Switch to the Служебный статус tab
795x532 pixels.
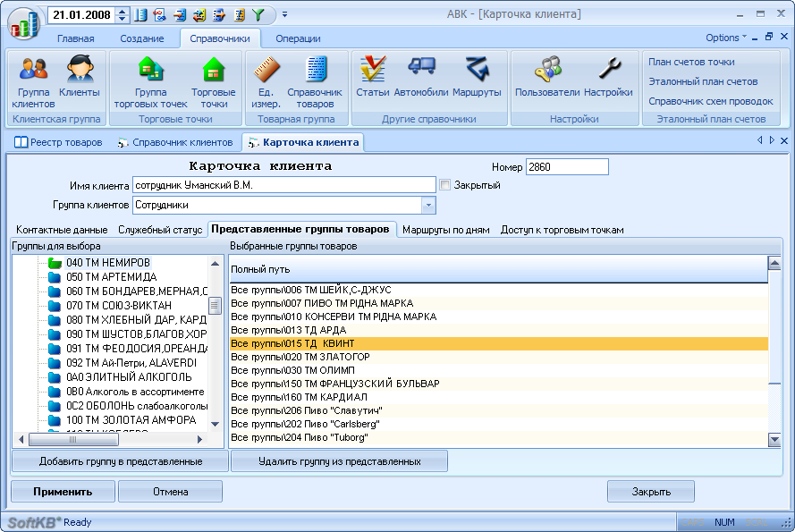(160, 230)
